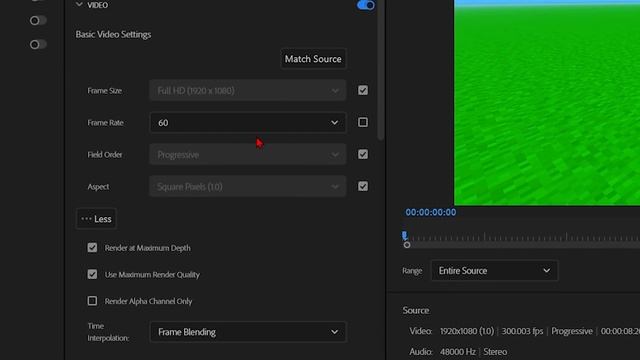Enable Render Alpha Channel Only
The image size is (640, 360).
(92, 301)
